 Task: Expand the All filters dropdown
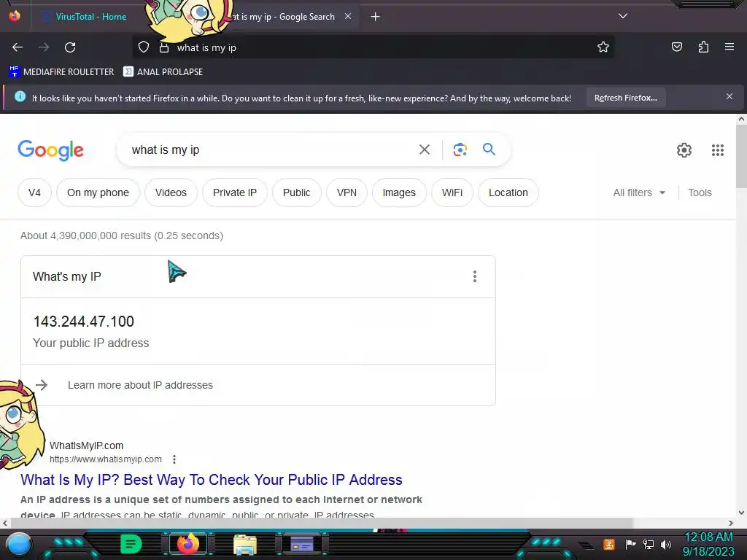coord(639,192)
